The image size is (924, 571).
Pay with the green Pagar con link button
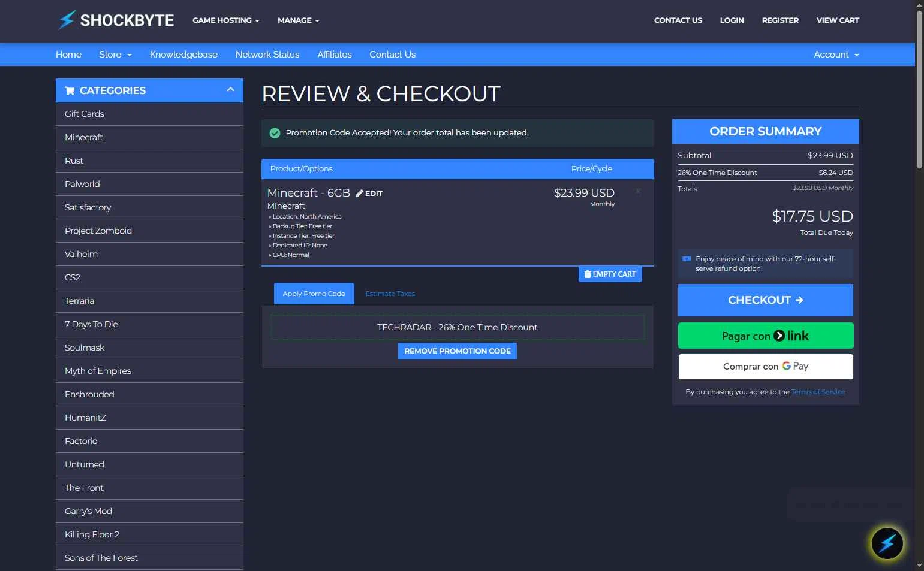click(x=766, y=336)
